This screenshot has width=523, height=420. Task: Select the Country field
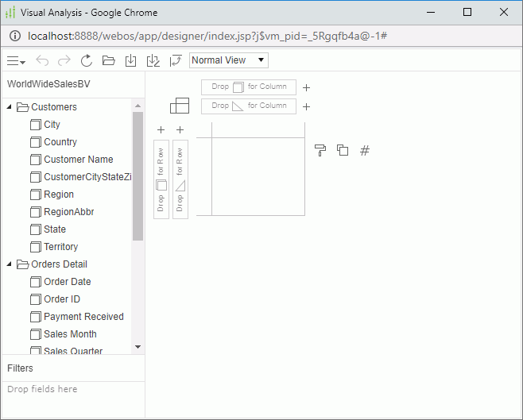tap(60, 142)
